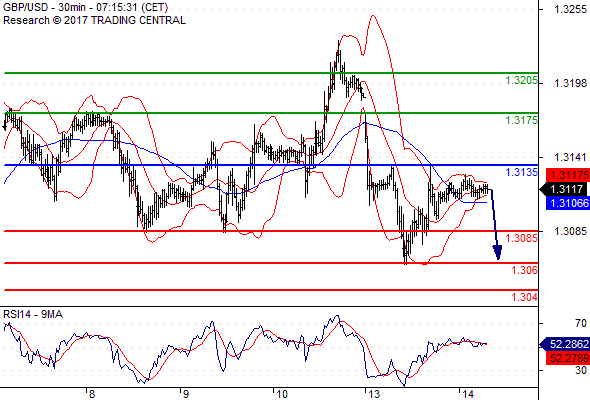Image resolution: width=590 pixels, height=400 pixels.
Task: Click the red 1.3085 support label
Action: coord(521,238)
